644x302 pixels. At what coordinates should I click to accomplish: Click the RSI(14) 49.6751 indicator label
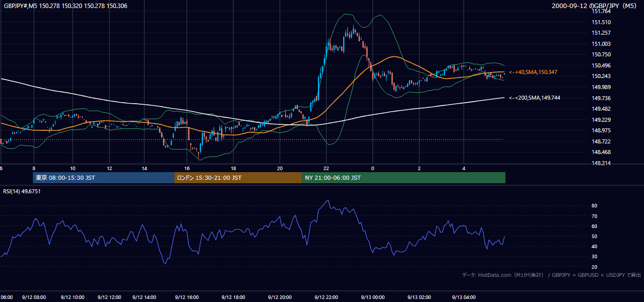22,191
